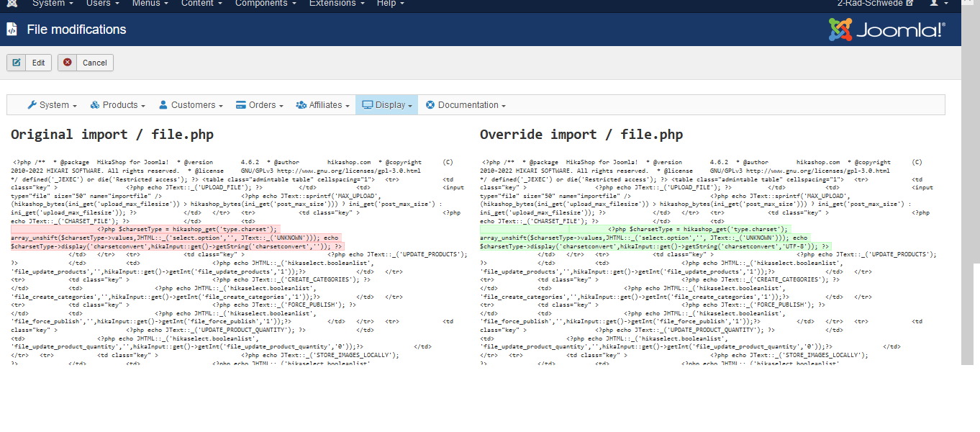Click the group icon beside Affiliates

[301, 105]
